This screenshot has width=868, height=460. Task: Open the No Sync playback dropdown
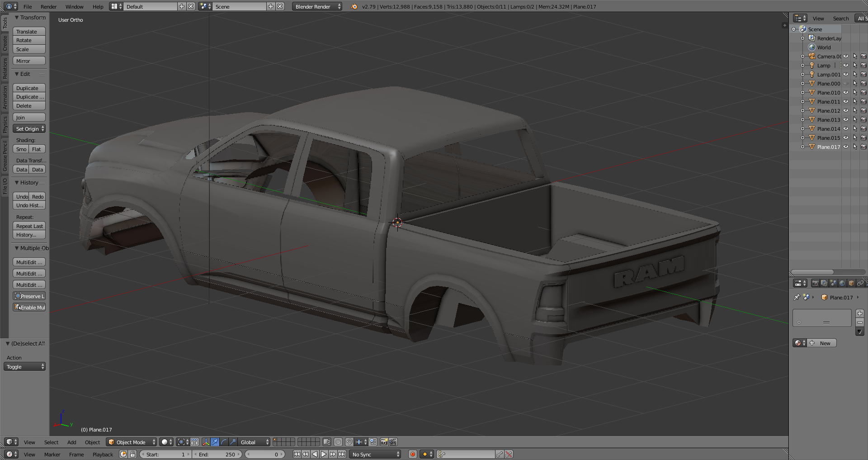coord(375,454)
